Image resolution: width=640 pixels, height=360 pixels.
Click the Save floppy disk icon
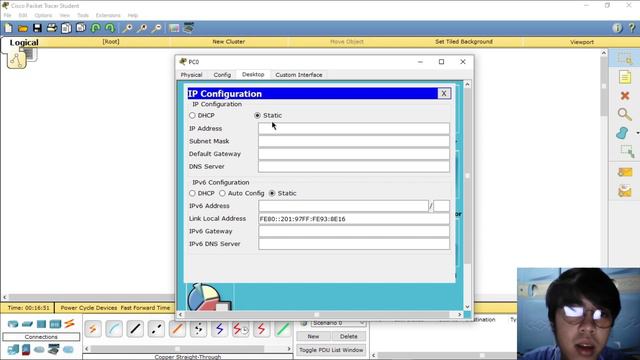pos(37,28)
